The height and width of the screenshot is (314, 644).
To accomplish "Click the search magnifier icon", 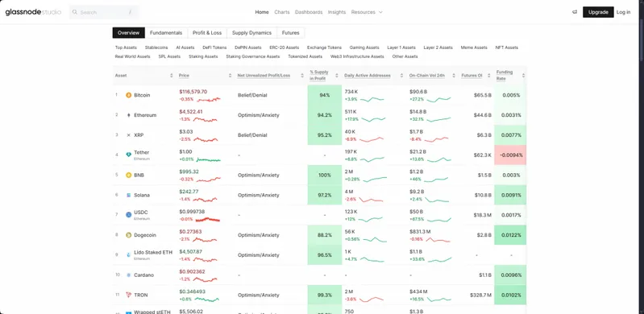I will (75, 12).
